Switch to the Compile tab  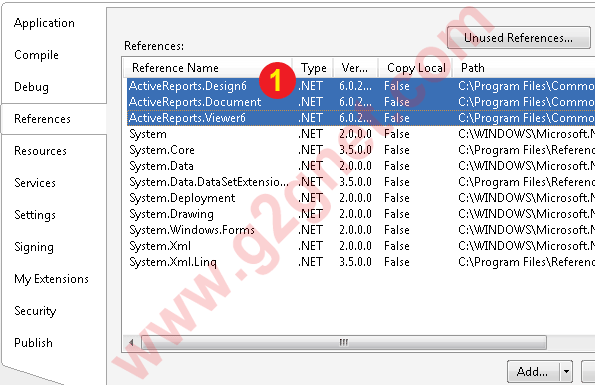click(36, 55)
